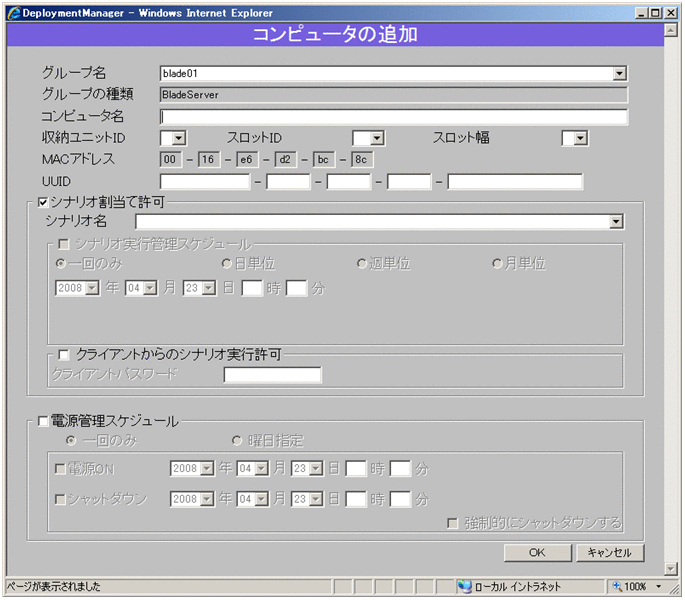Check the シャットダウン checkbox
685x600 pixels.
[x=60, y=499]
